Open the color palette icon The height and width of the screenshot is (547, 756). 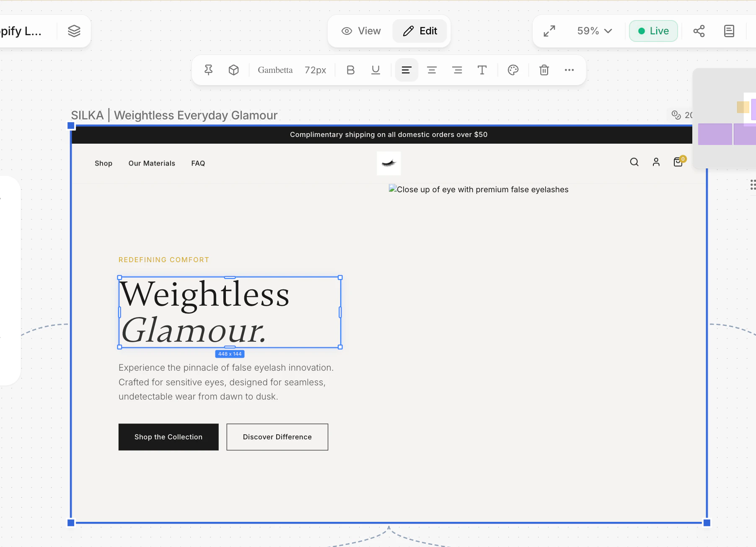(513, 70)
